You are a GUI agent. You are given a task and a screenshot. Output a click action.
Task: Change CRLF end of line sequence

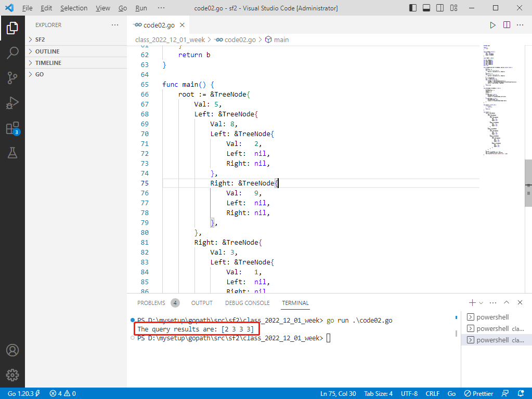click(x=432, y=393)
